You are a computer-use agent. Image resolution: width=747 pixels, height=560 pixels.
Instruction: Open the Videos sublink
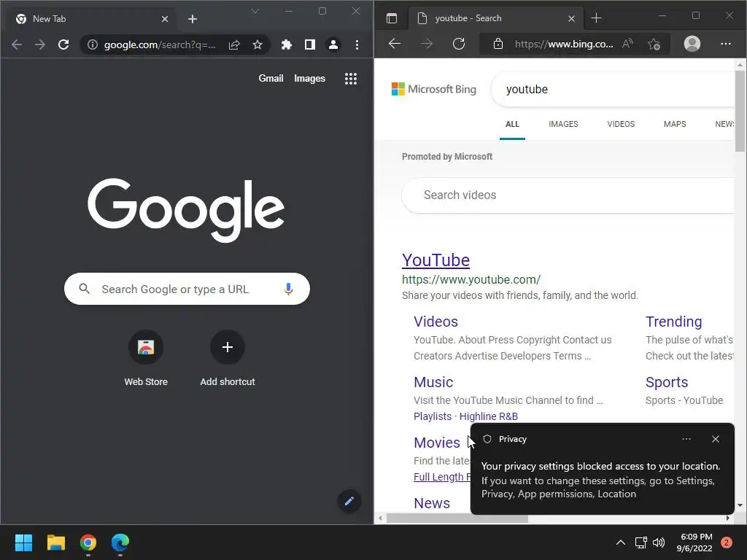(x=436, y=322)
